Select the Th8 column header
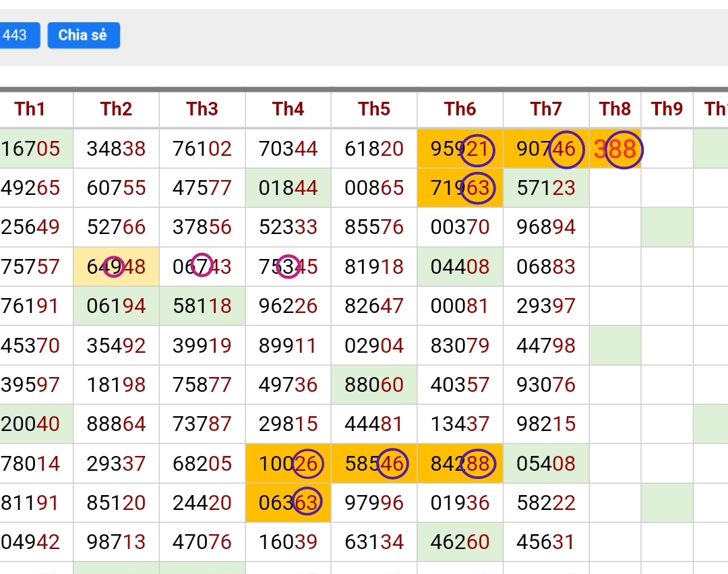Image resolution: width=728 pixels, height=574 pixels. pos(615,109)
